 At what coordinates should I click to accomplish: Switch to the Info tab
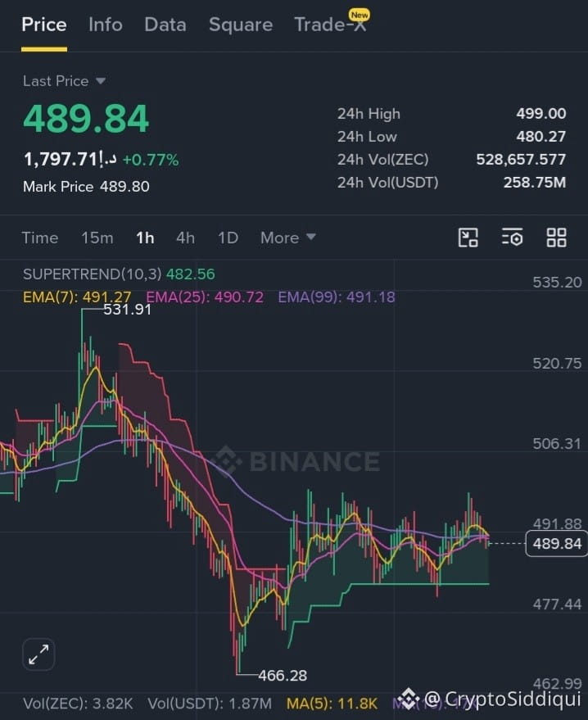[106, 25]
